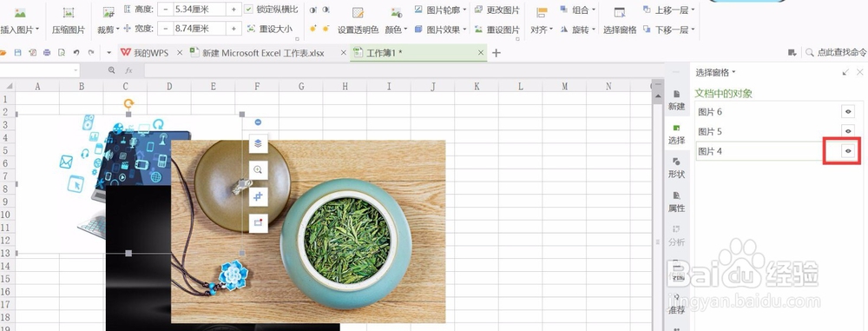The height and width of the screenshot is (331, 868).
Task: Click the floating layer order icon by image
Action: pyautogui.click(x=258, y=143)
